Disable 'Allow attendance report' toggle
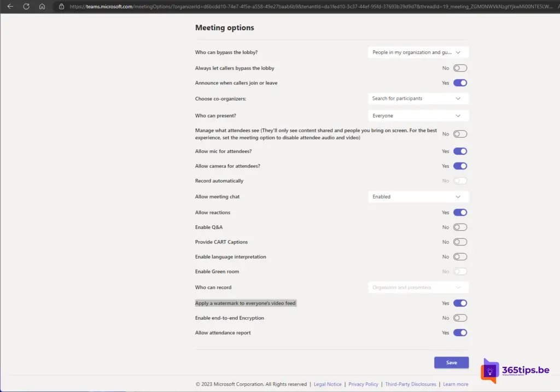The height and width of the screenshot is (392, 560). coord(460,333)
